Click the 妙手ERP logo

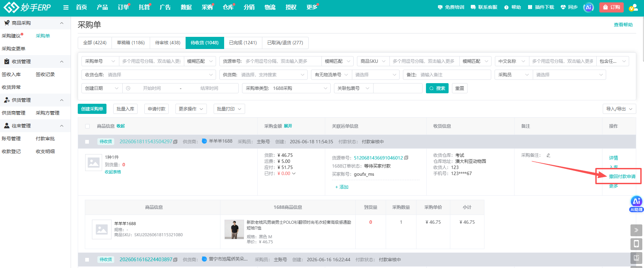click(27, 7)
